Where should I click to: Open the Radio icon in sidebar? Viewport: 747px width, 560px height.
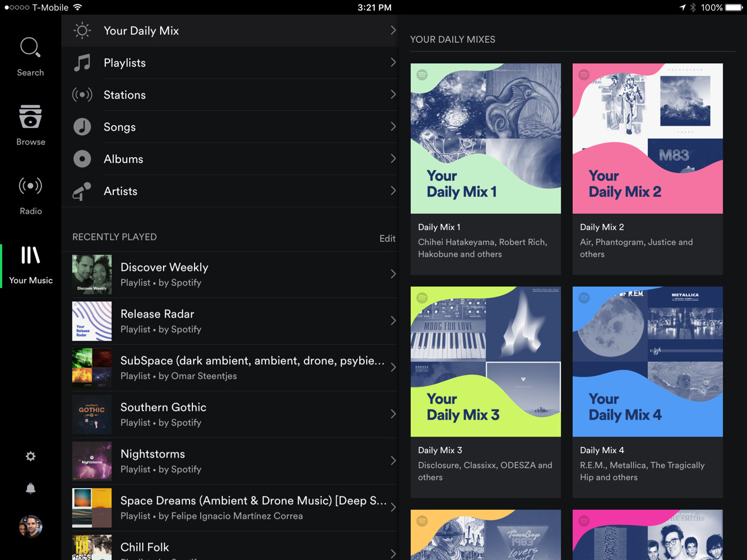point(31,186)
